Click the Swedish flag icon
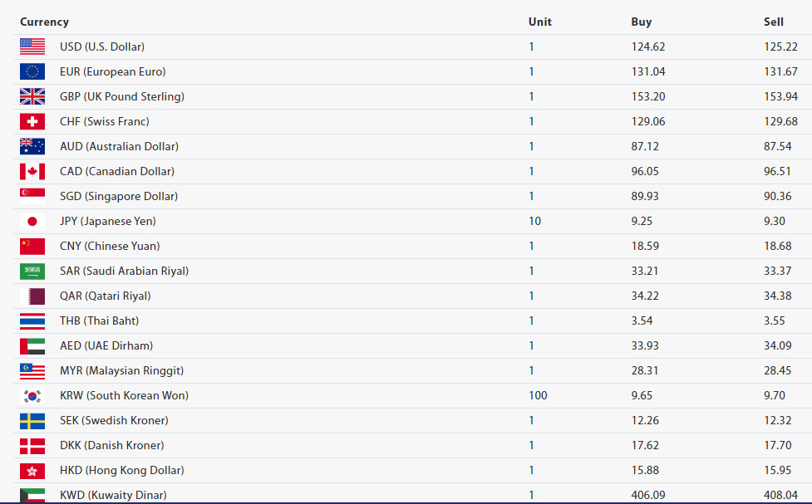Viewport: 812px width, 504px height. (x=32, y=421)
